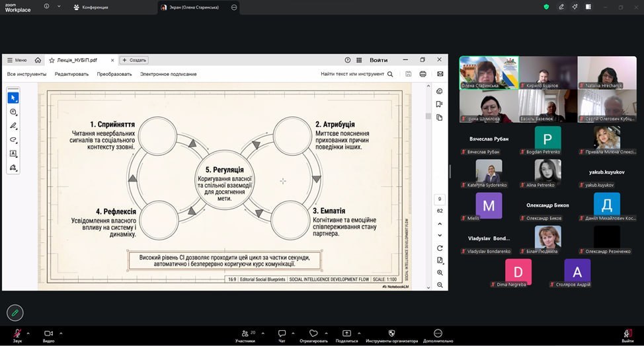Click the print icon in the PDF toolbar
Image resolution: width=644 pixels, height=346 pixels.
[423, 74]
